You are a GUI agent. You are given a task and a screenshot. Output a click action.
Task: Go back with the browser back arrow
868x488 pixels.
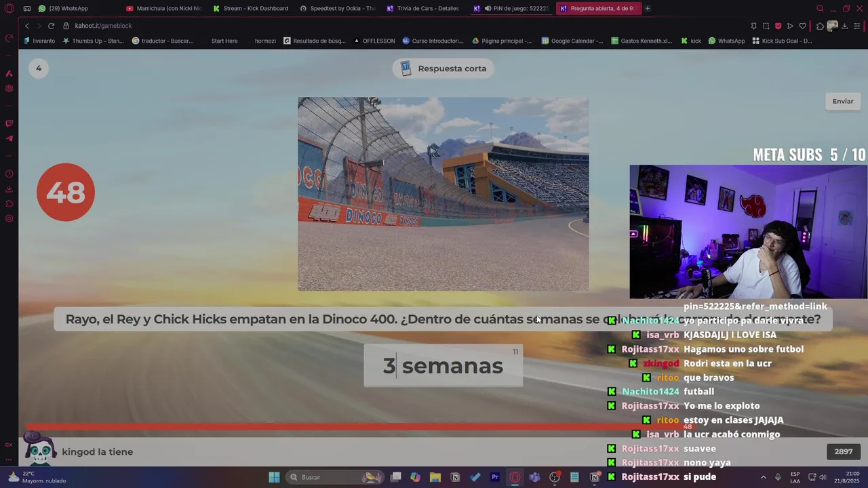(27, 26)
